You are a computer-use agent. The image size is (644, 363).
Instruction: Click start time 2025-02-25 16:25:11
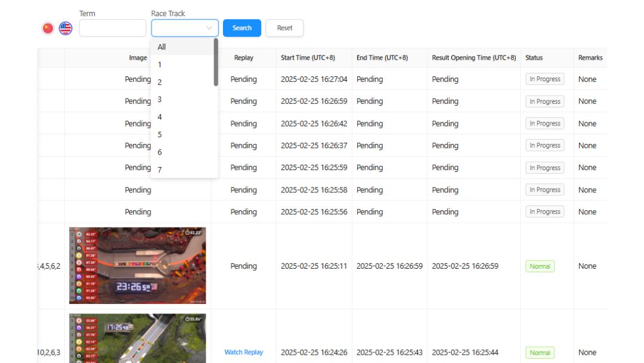(x=314, y=266)
